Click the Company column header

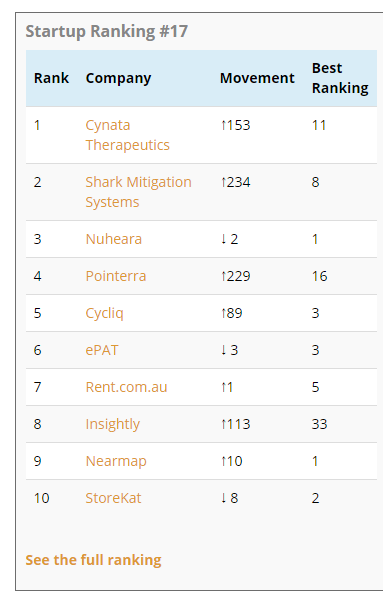pyautogui.click(x=118, y=78)
